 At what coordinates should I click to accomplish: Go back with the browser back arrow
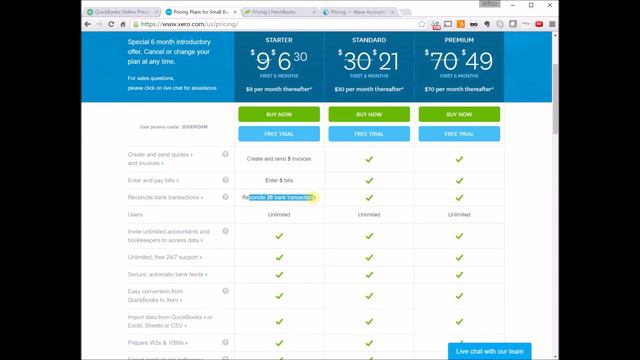coord(88,24)
